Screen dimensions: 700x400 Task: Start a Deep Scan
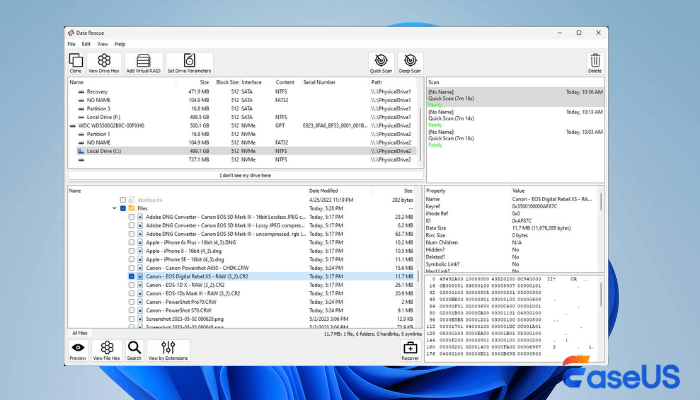(x=409, y=62)
